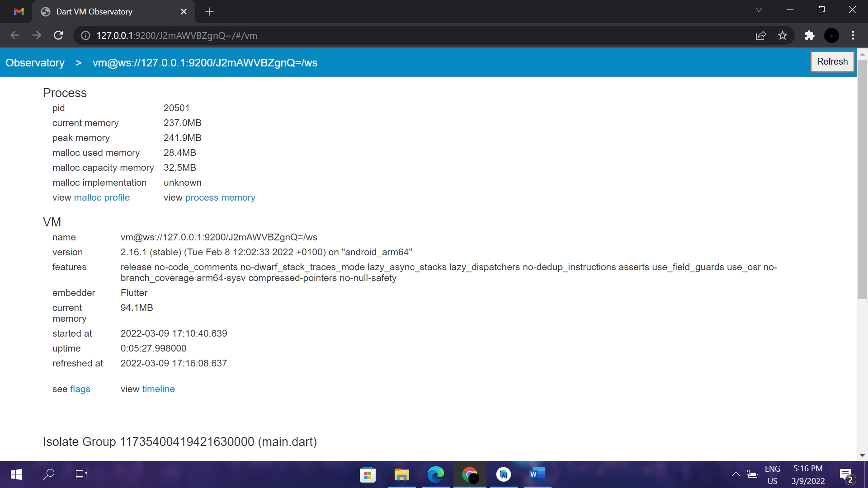The width and height of the screenshot is (868, 488).
Task: Click the scrollbar down arrow
Action: (862, 455)
